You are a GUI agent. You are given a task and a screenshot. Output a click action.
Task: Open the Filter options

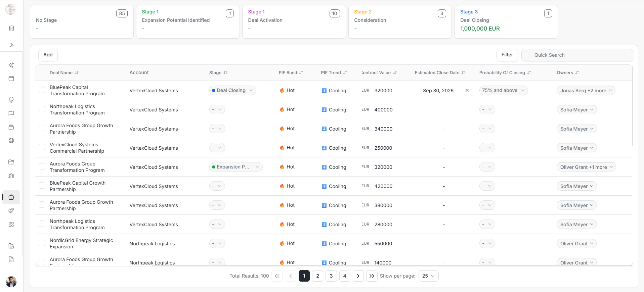pyautogui.click(x=507, y=55)
